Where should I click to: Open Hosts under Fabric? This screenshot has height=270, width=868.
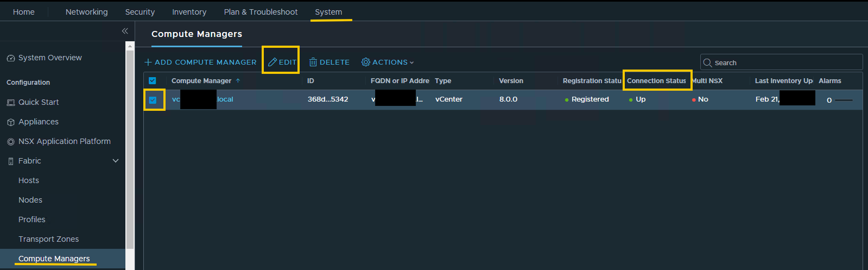(29, 181)
